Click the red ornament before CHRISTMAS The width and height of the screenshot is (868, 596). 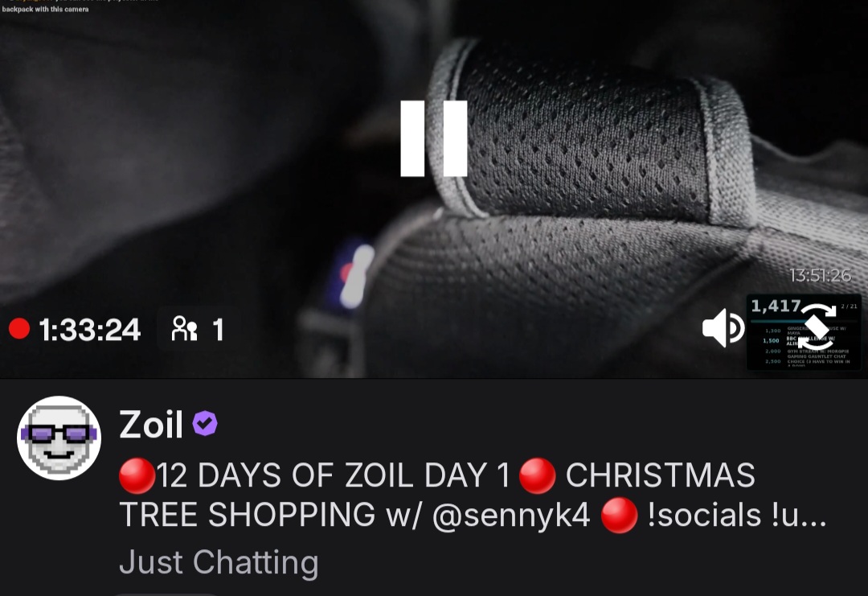click(x=538, y=476)
